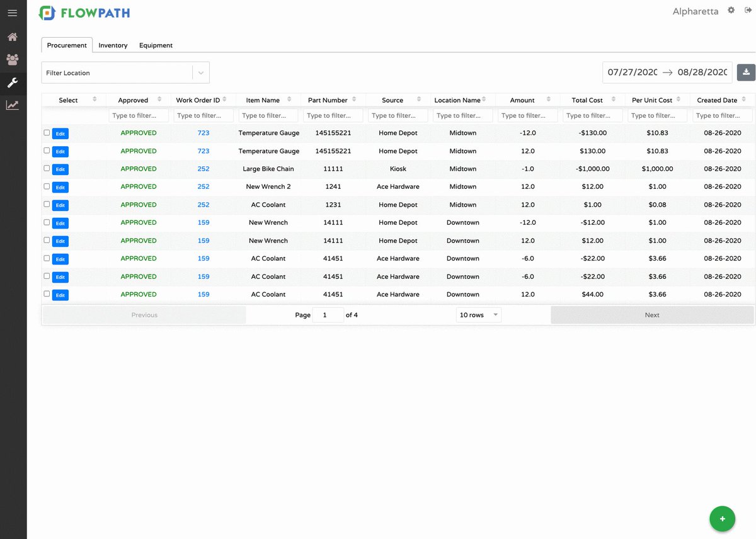Click the Kiosk source cell
Image resolution: width=756 pixels, height=539 pixels.
(398, 169)
